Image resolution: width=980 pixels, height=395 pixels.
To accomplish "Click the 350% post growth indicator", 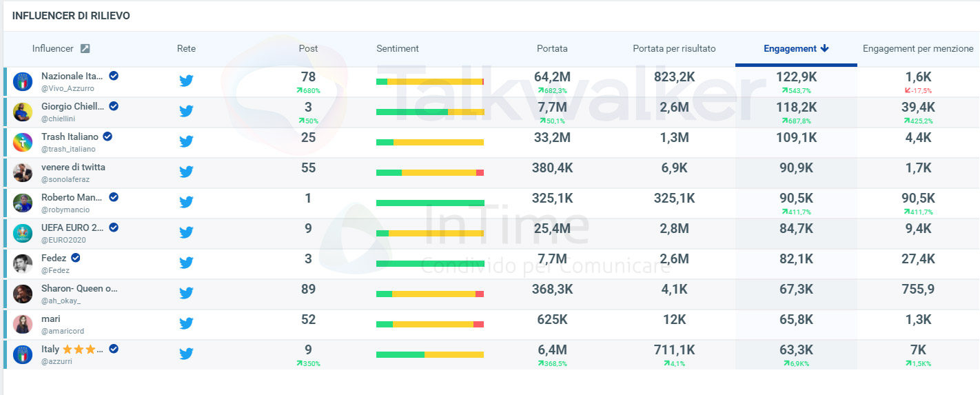I will (308, 364).
